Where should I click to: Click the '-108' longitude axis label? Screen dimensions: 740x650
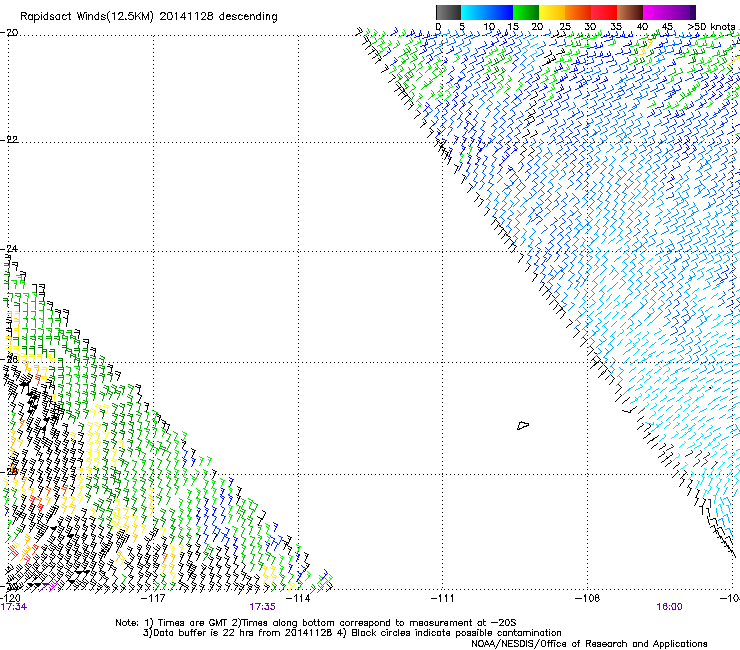(x=587, y=598)
